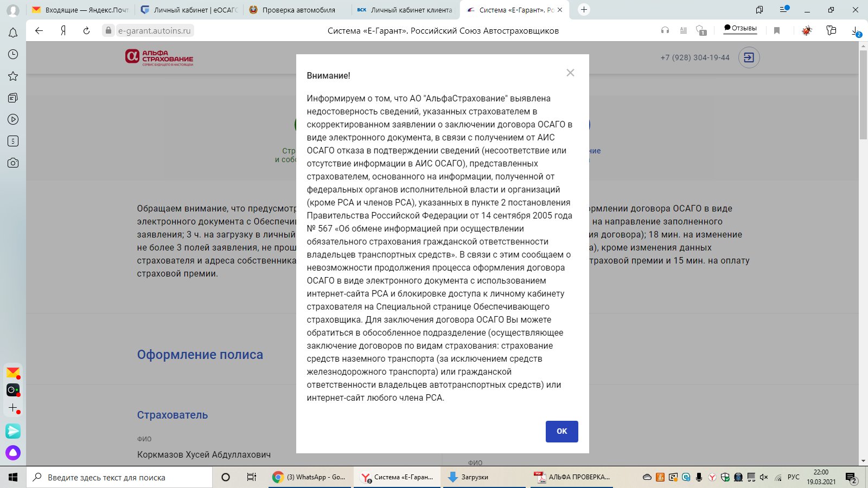
Task: Open Cortana circle icon on taskbar
Action: [x=226, y=477]
